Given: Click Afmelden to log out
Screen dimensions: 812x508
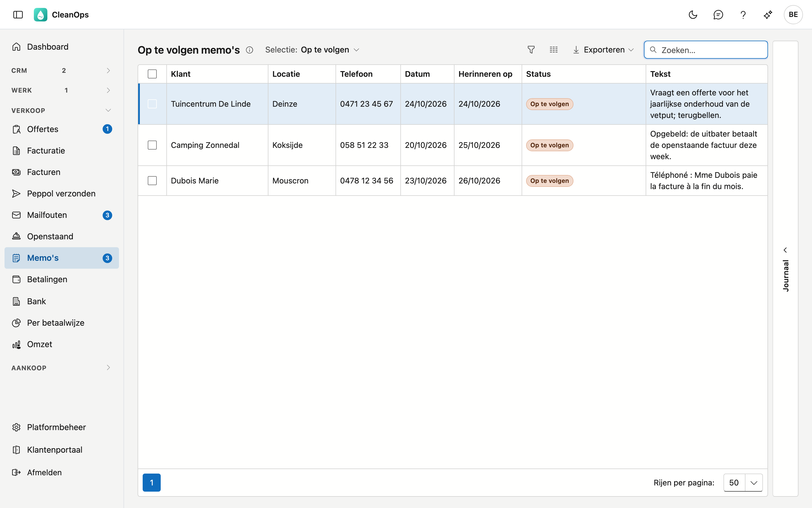Looking at the screenshot, I should 62,472.
